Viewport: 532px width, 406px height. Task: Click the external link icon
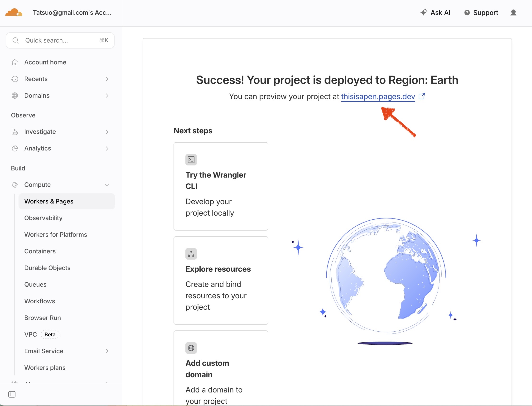[422, 96]
